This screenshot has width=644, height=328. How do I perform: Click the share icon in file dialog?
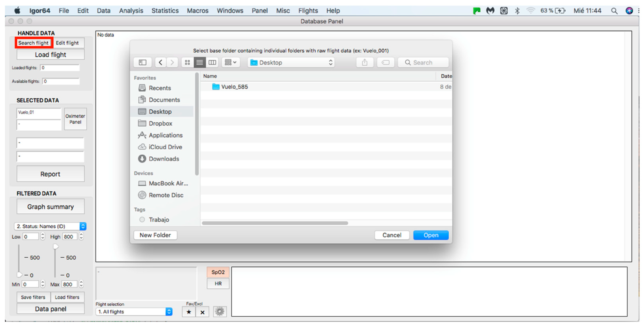365,62
